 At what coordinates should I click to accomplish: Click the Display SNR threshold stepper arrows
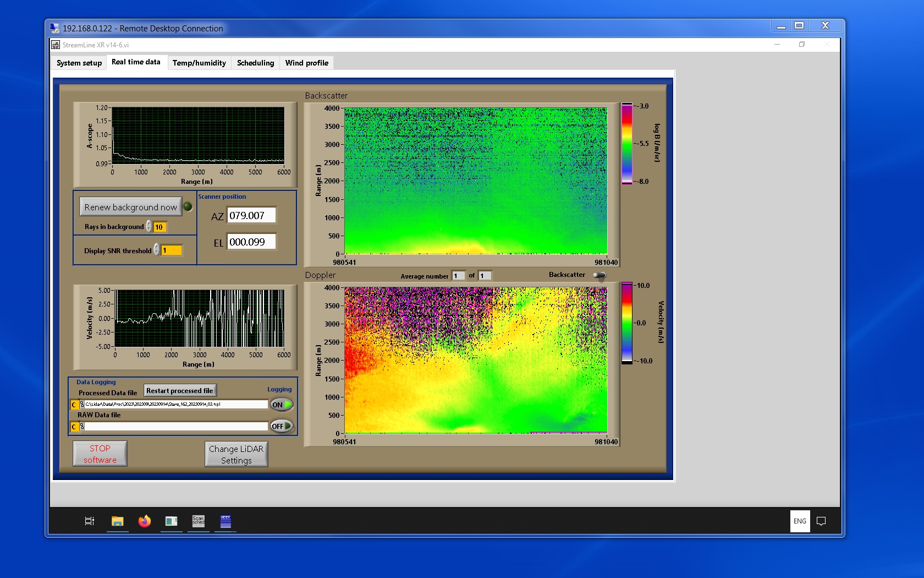click(x=157, y=250)
